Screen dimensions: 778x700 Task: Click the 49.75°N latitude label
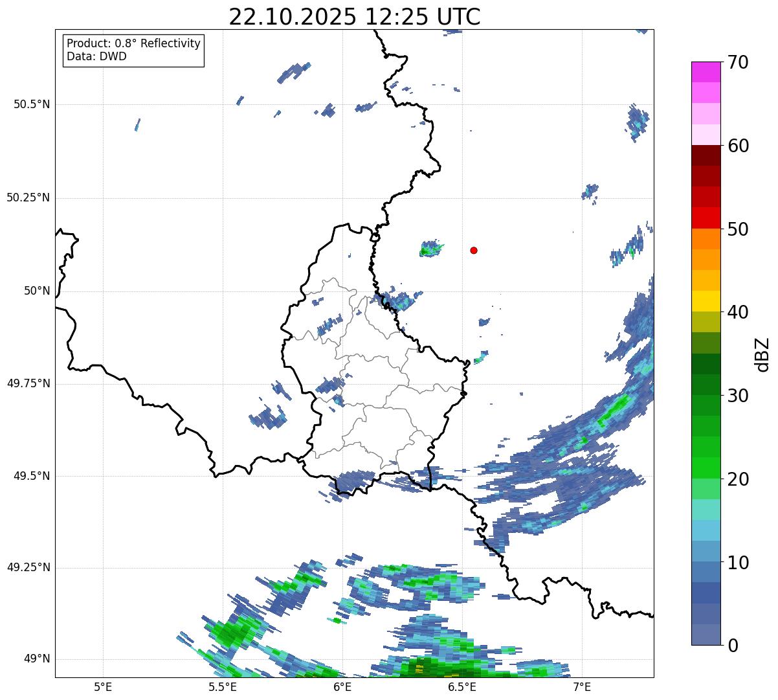[28, 383]
